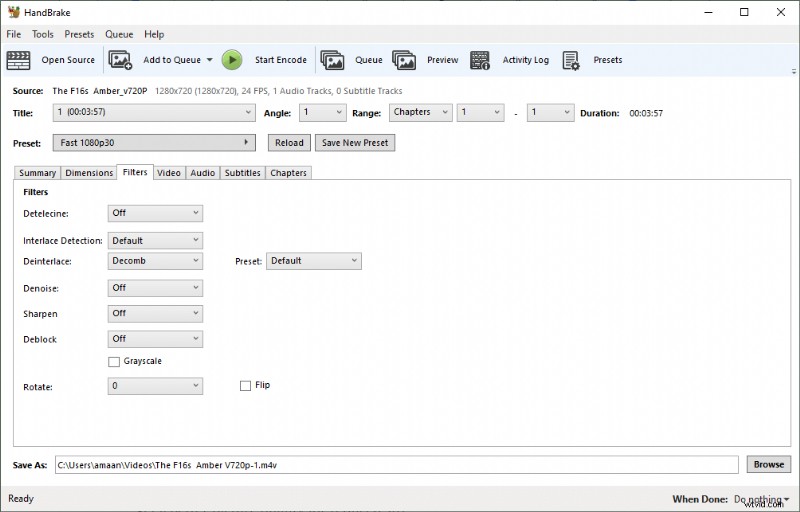Click the Start Encode label

(281, 60)
